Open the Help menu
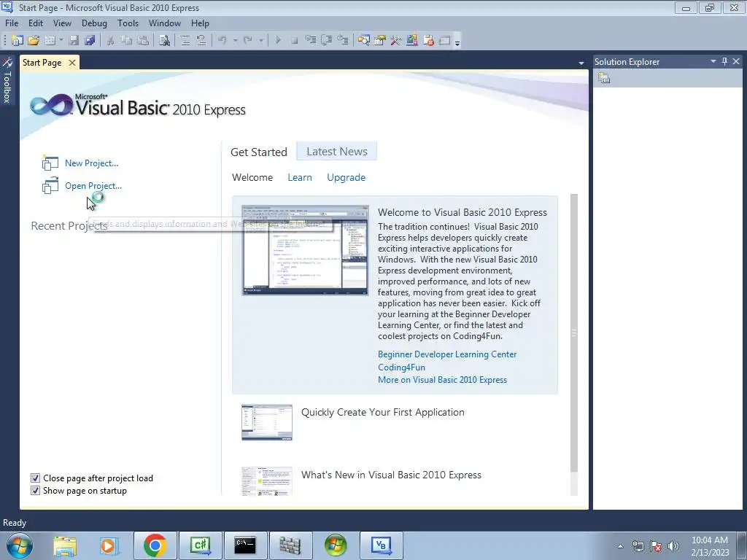 (x=200, y=23)
